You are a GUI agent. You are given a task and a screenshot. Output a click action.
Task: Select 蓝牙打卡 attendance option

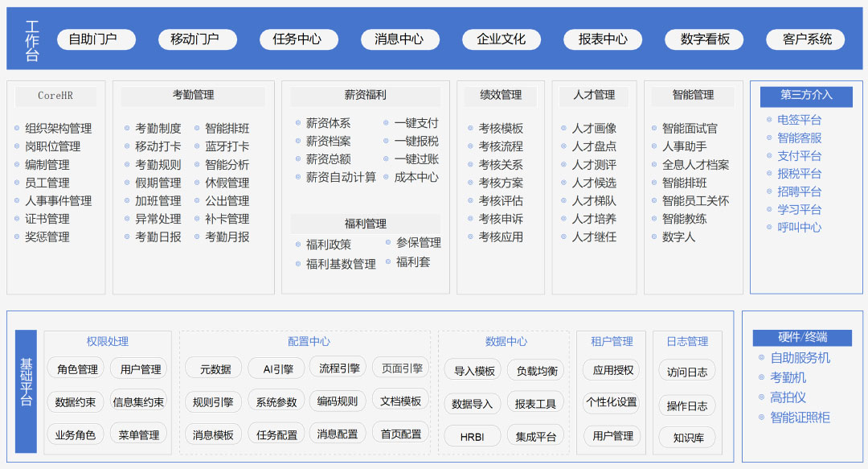coord(227,146)
